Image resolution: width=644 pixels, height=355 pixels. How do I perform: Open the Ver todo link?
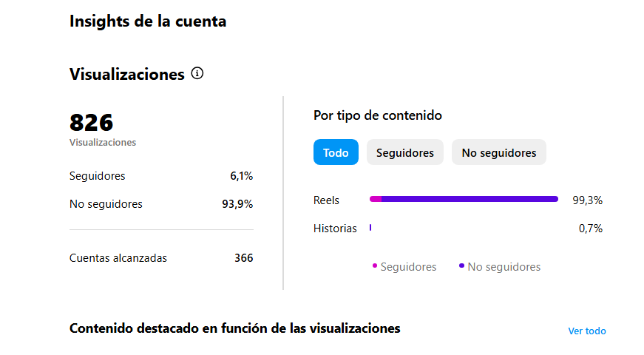pyautogui.click(x=587, y=331)
